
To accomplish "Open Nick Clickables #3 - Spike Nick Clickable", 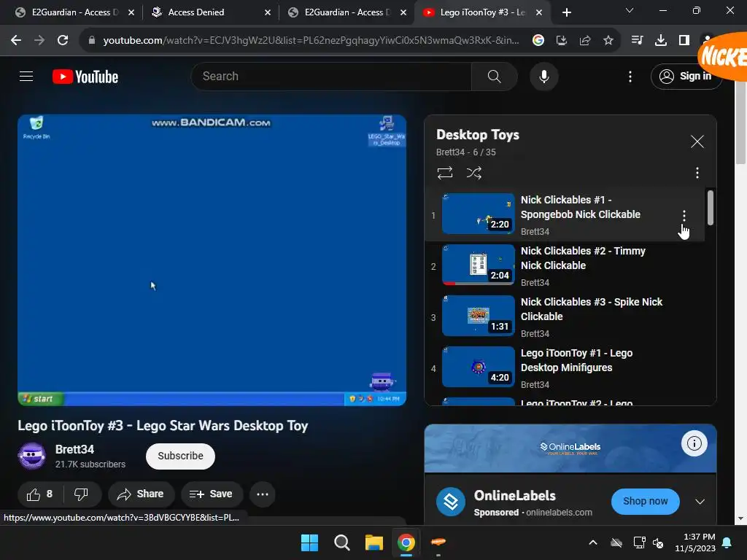I will (591, 309).
